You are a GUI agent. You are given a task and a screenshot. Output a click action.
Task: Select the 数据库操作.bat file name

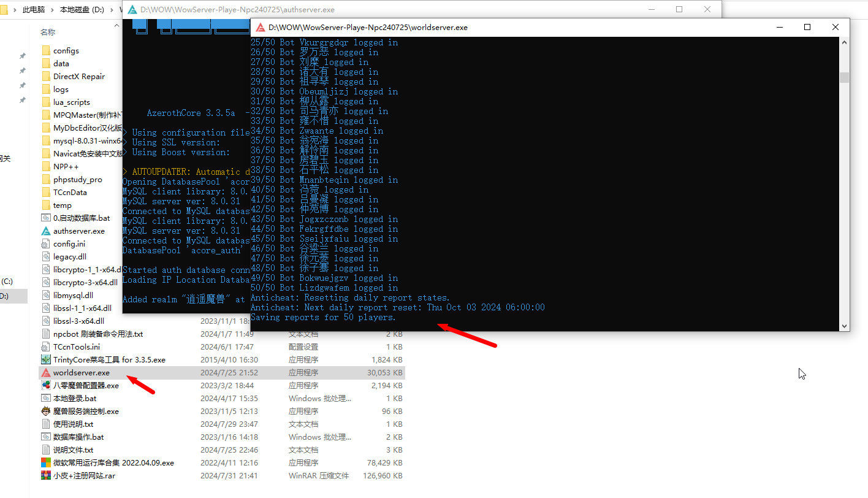tap(78, 437)
